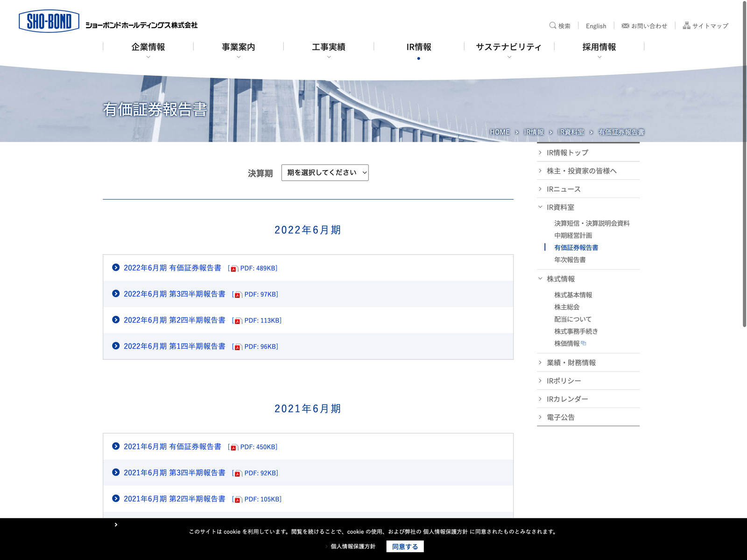Click PDF icon for 2022年6月期 第3四半期報告書
This screenshot has height=560, width=747.
(x=238, y=294)
